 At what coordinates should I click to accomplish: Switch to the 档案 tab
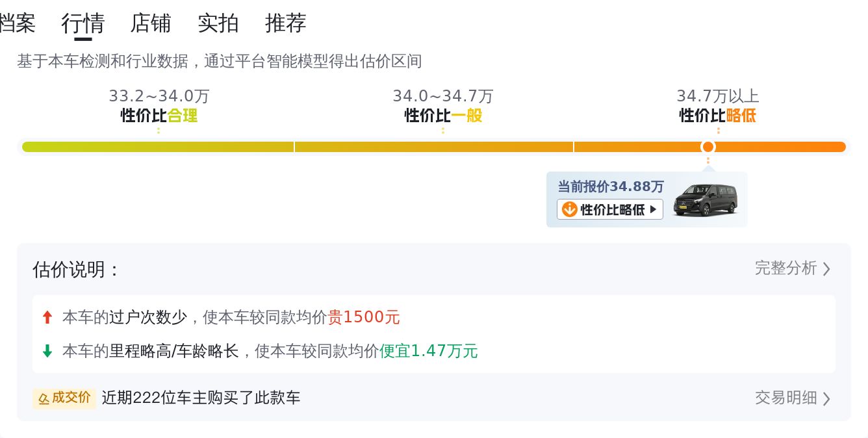[x=17, y=23]
